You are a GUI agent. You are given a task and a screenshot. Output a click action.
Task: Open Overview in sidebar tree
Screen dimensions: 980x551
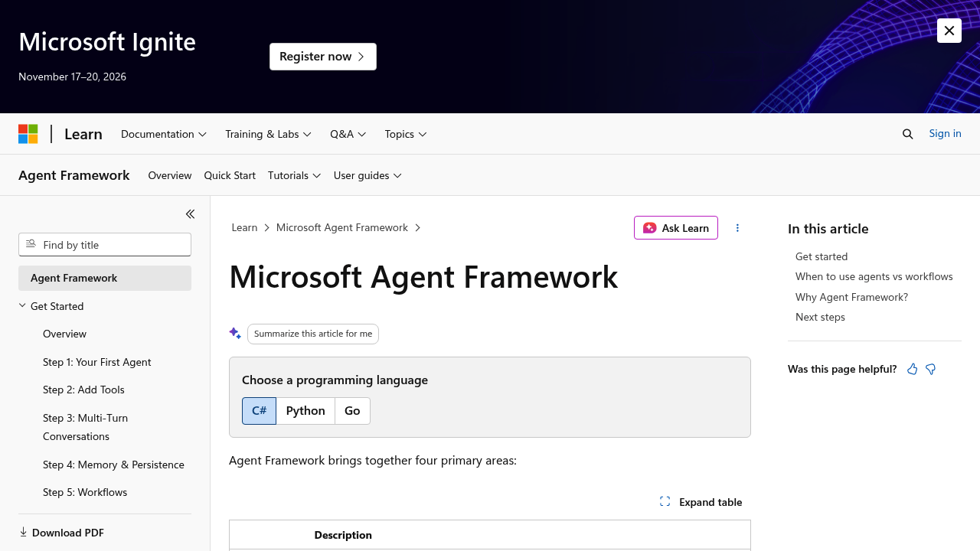[65, 334]
